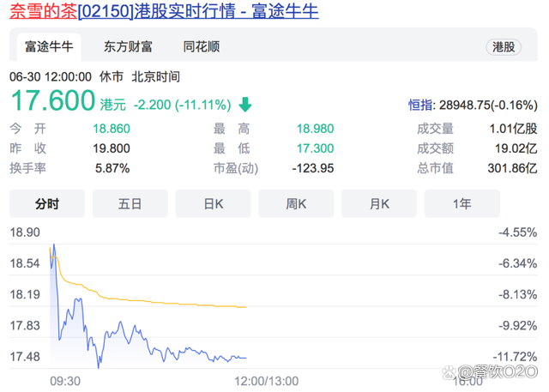549x392 pixels.
Task: Click the 港股 market tag button
Action: tap(503, 47)
